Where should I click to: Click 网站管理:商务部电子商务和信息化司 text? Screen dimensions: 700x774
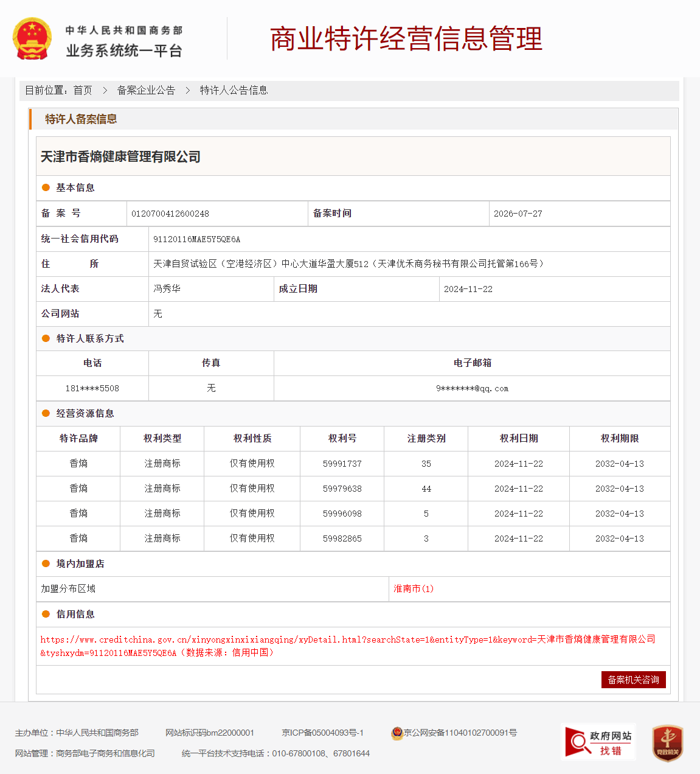pos(85,753)
